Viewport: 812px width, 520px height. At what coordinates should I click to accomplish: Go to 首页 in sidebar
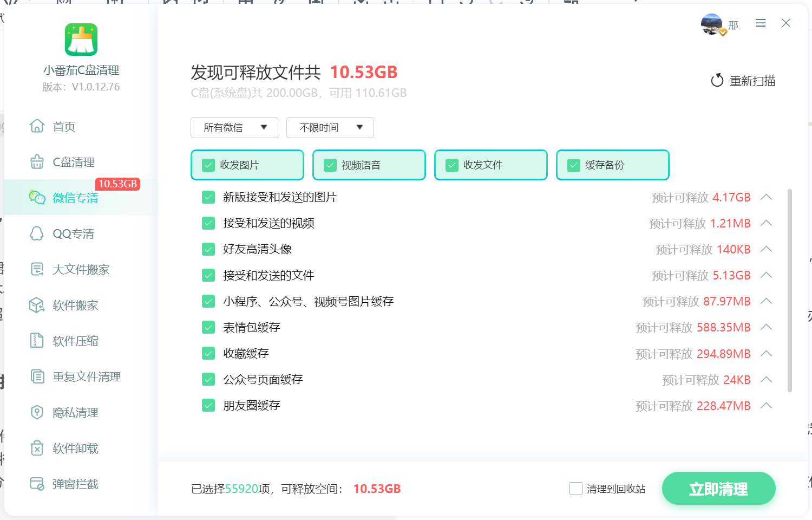pyautogui.click(x=81, y=126)
